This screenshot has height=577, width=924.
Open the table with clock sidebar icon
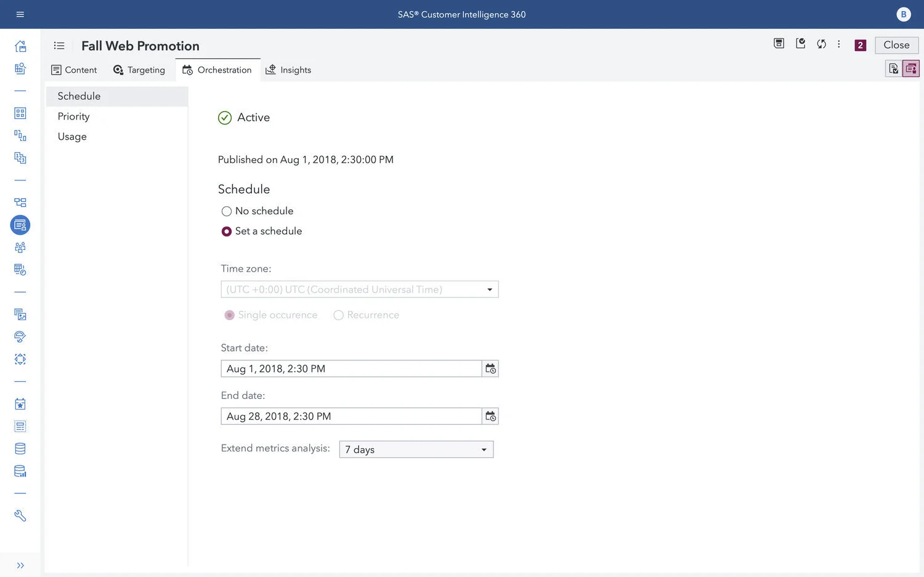tap(20, 270)
